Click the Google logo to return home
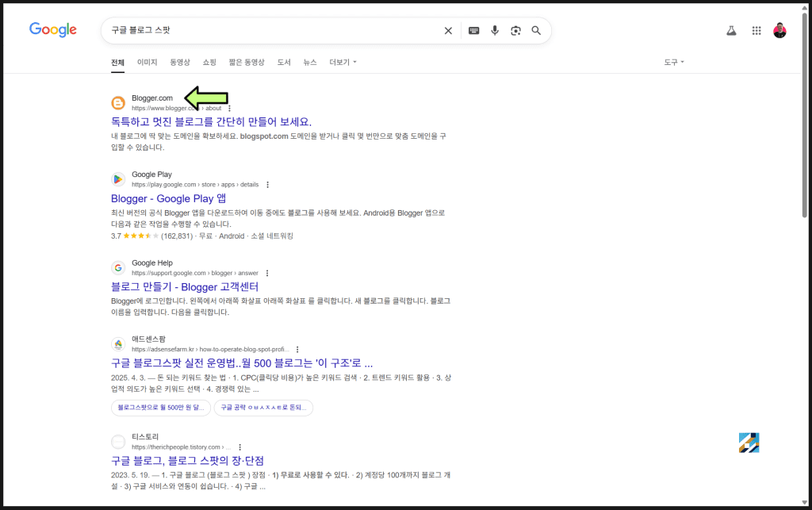Screen dimensions: 812x510 [x=52, y=29]
